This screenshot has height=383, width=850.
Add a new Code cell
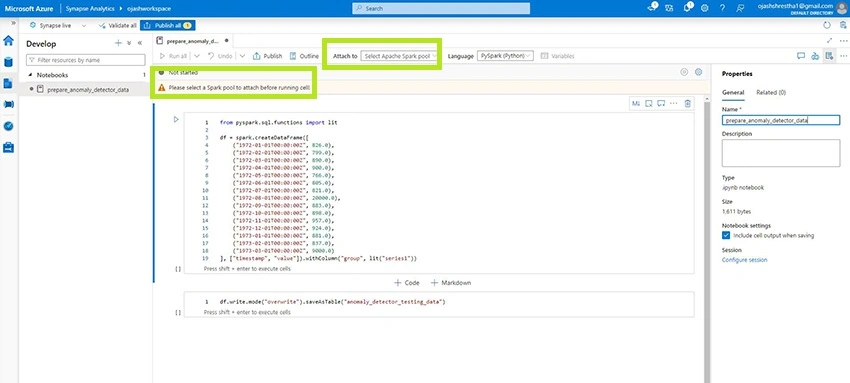(x=407, y=283)
